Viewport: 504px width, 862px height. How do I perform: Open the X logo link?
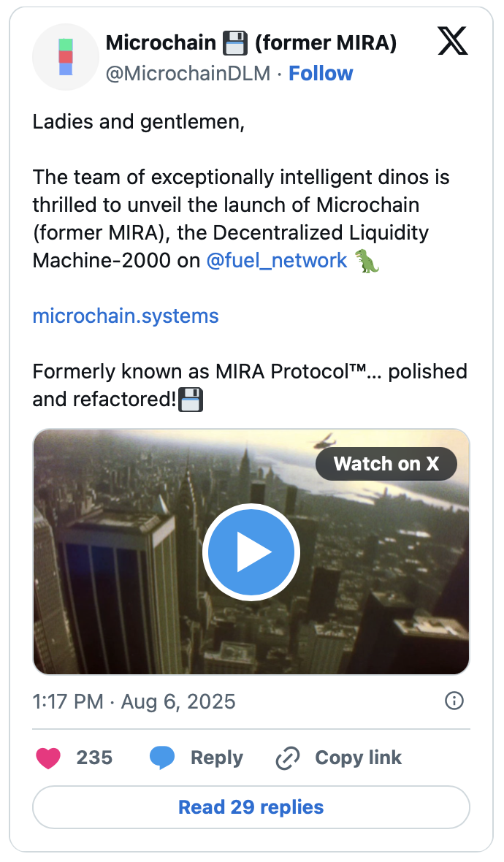pyautogui.click(x=453, y=42)
